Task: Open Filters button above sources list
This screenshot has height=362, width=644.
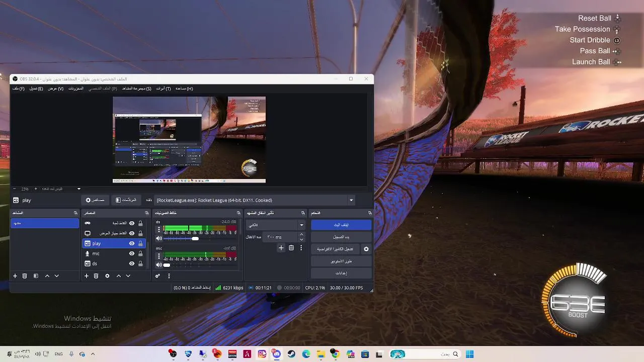Action: pos(126,200)
